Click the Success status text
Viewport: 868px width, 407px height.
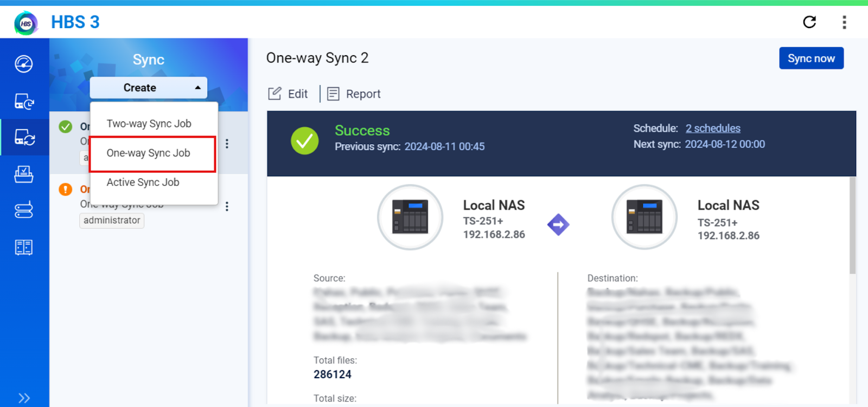362,131
